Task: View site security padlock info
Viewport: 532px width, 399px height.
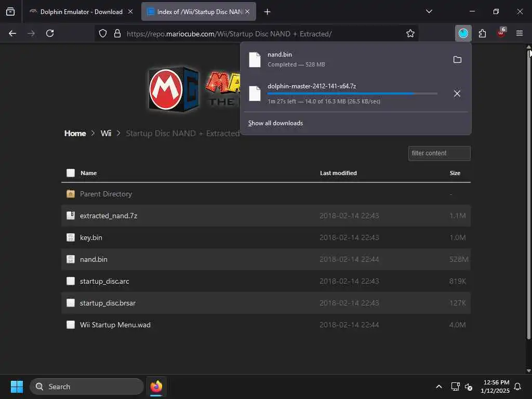Action: coord(117,33)
